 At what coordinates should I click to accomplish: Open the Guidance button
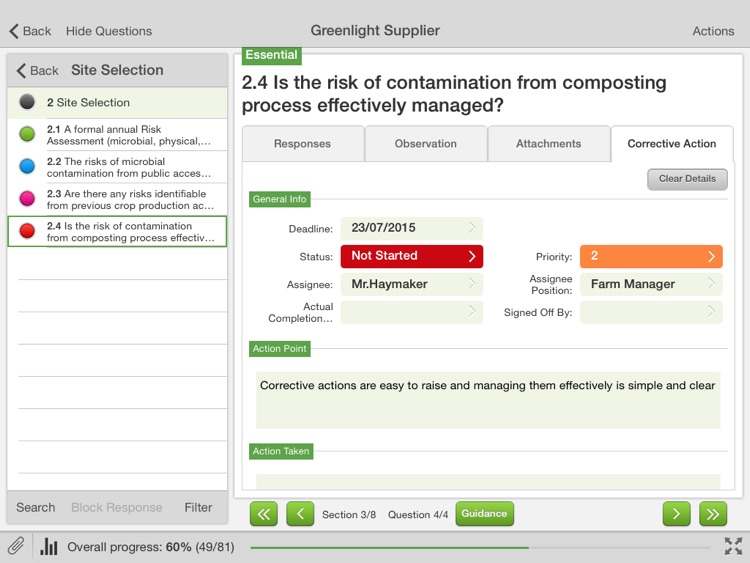click(x=485, y=514)
